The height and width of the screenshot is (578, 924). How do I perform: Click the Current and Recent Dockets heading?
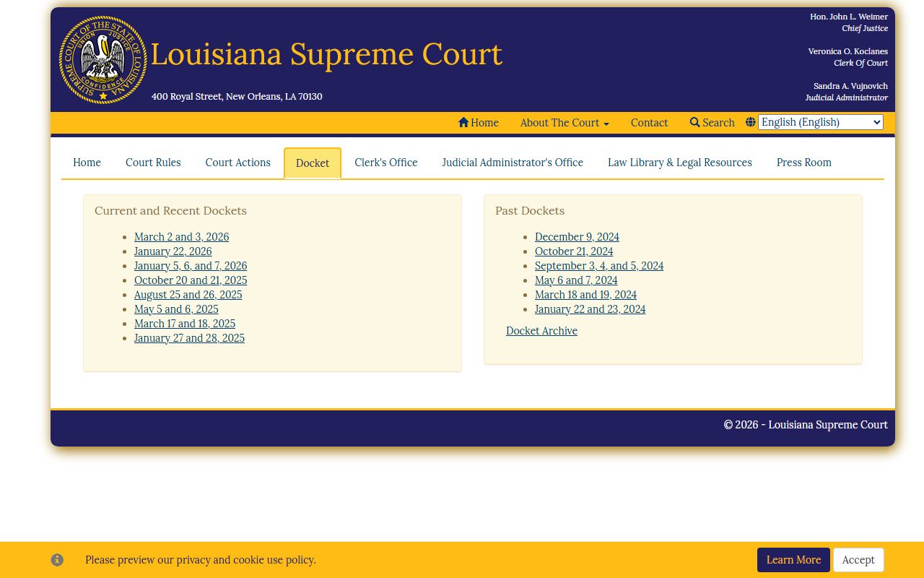[170, 211]
